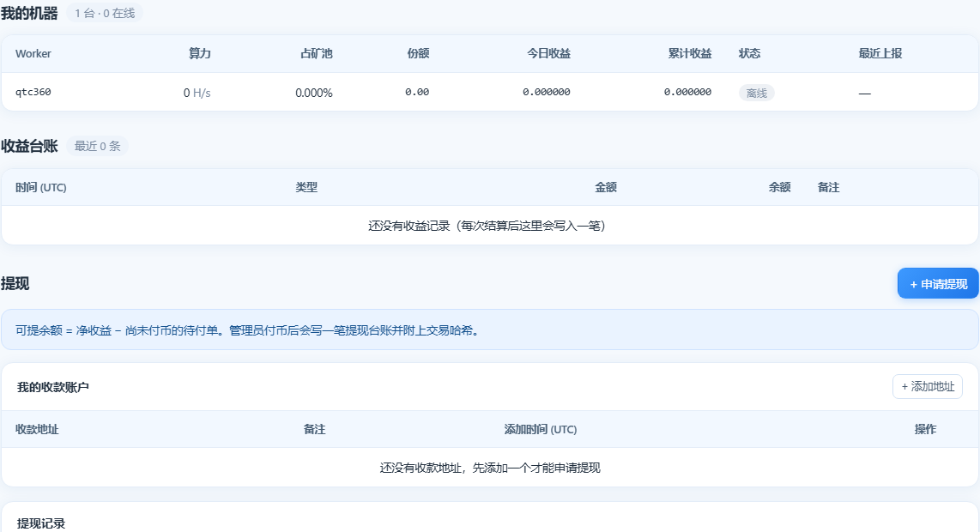Click the 我的收款账户 heading

[53, 388]
